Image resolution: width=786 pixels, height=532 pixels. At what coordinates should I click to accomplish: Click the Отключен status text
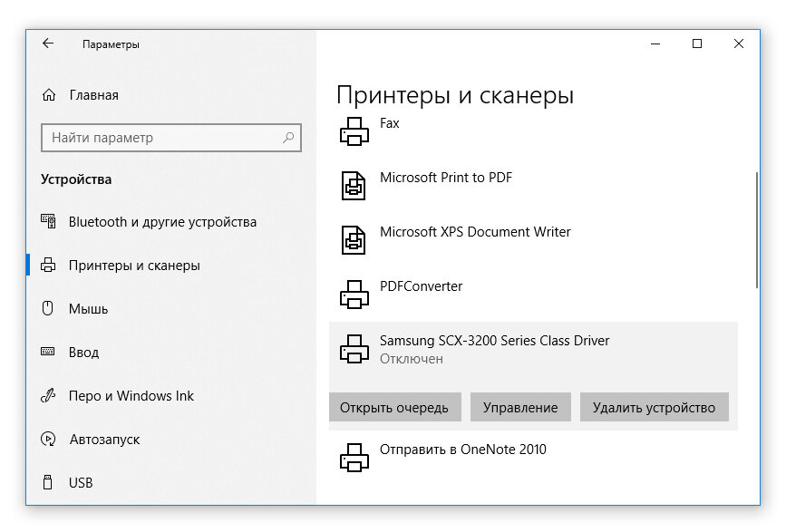(411, 359)
